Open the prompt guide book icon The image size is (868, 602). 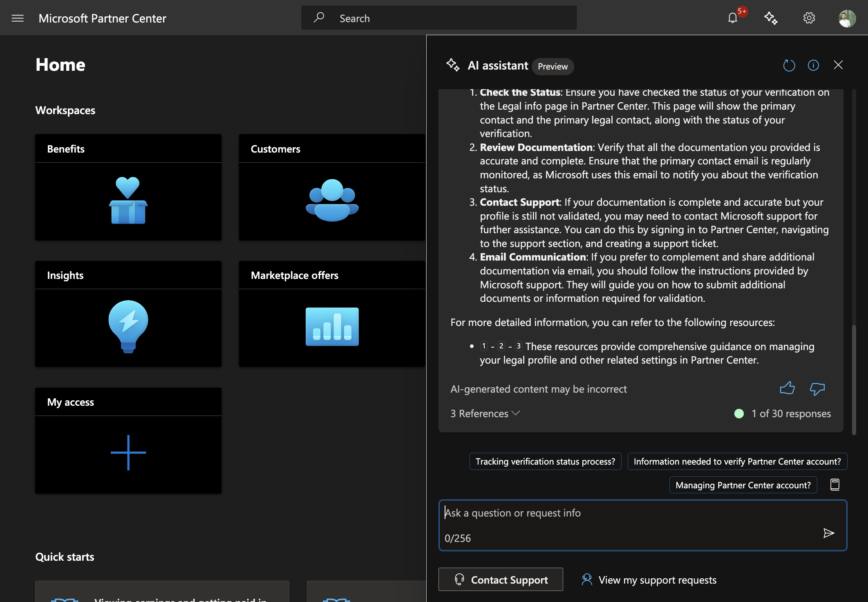[835, 485]
